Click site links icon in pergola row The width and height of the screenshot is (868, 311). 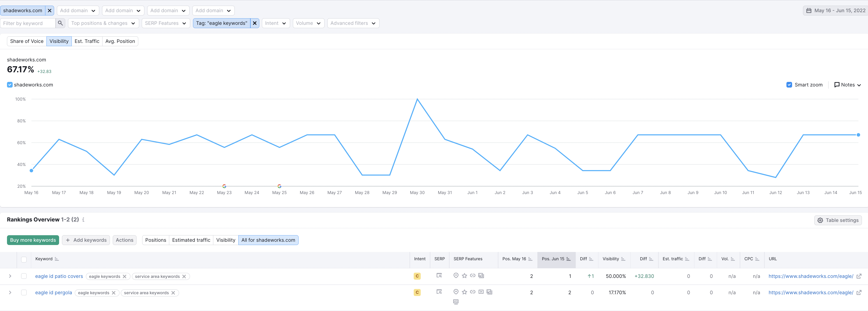pyautogui.click(x=473, y=292)
